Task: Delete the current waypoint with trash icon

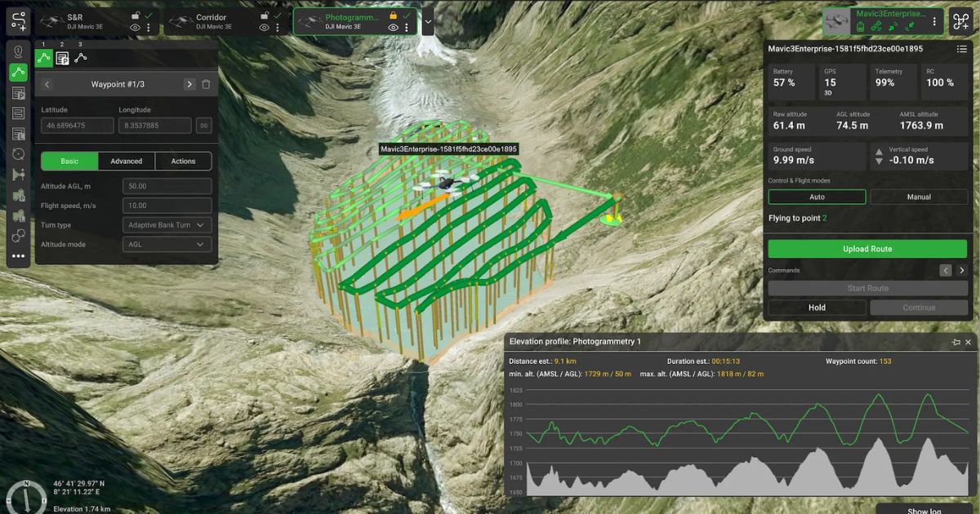Action: (x=206, y=84)
